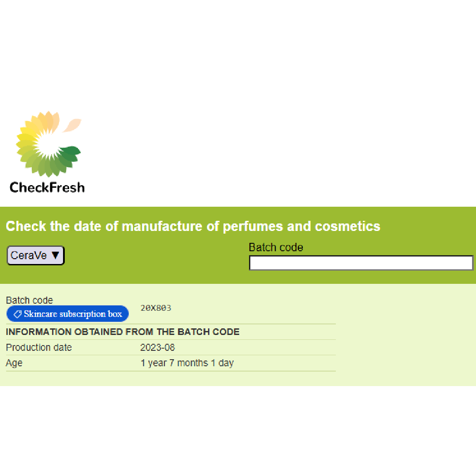Click the CheckFresh flower logo
This screenshot has width=476, height=476.
coord(48,144)
